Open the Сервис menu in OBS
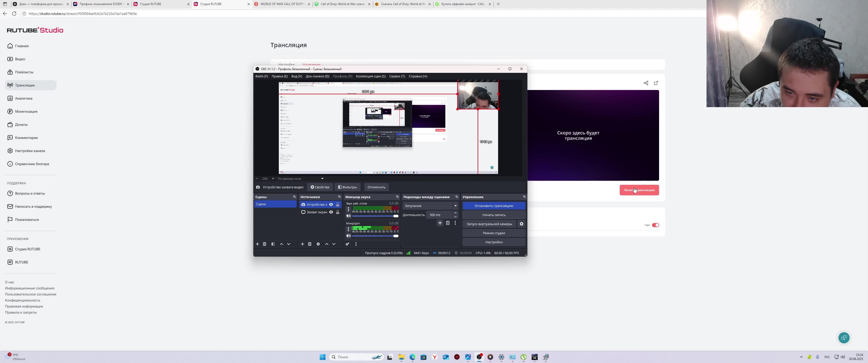The image size is (868, 363). tap(397, 76)
